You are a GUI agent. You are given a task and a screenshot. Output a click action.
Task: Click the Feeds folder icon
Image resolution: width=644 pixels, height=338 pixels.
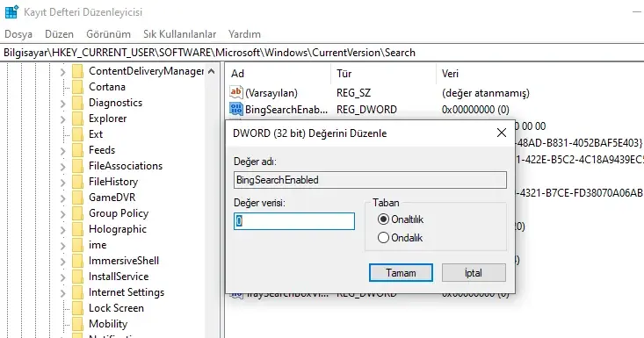77,150
